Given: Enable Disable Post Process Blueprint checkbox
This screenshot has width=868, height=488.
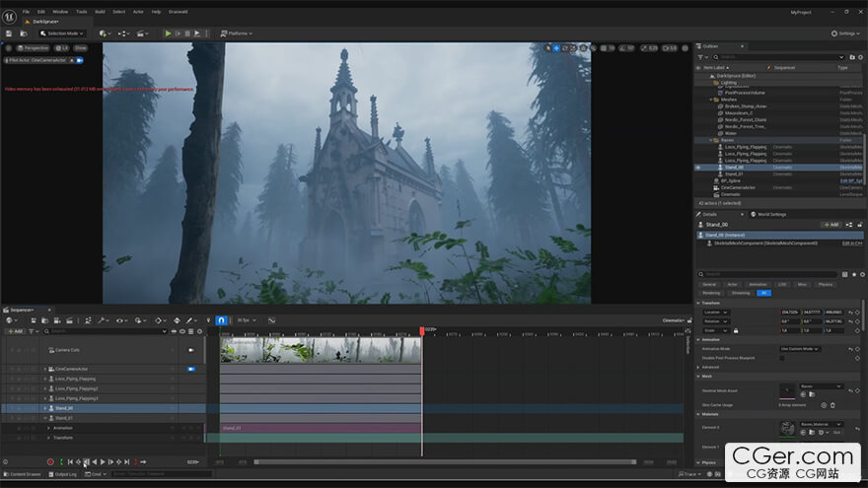Looking at the screenshot, I should (x=782, y=357).
